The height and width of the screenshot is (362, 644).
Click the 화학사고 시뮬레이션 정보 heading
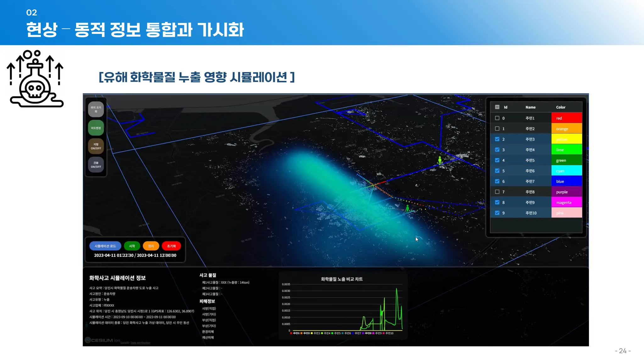[x=117, y=278]
